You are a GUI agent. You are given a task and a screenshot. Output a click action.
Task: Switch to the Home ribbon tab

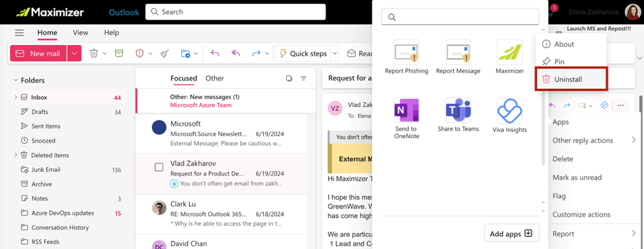[47, 33]
